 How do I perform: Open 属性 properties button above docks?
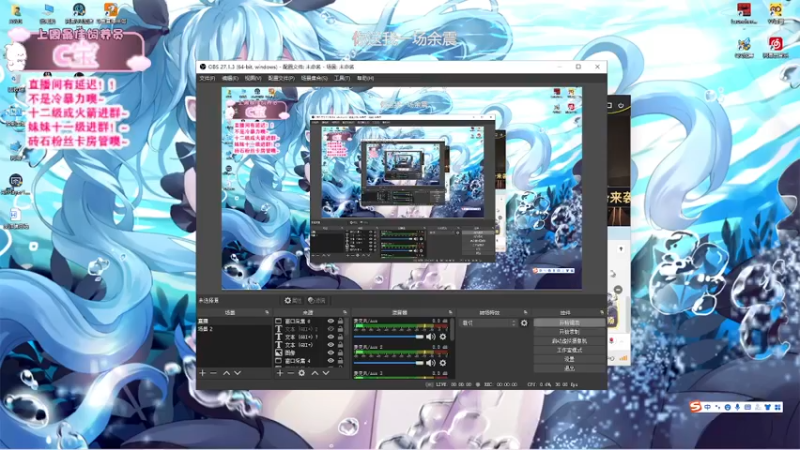(x=293, y=301)
